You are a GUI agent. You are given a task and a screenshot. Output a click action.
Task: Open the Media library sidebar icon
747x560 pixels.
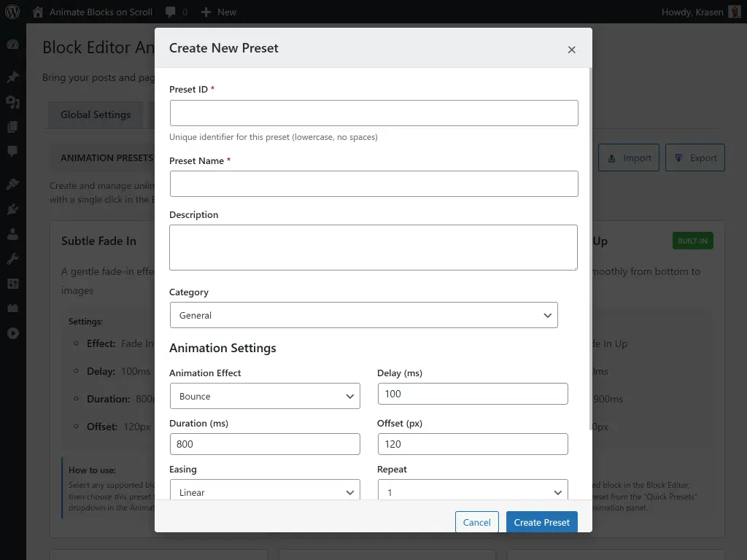coord(12,102)
